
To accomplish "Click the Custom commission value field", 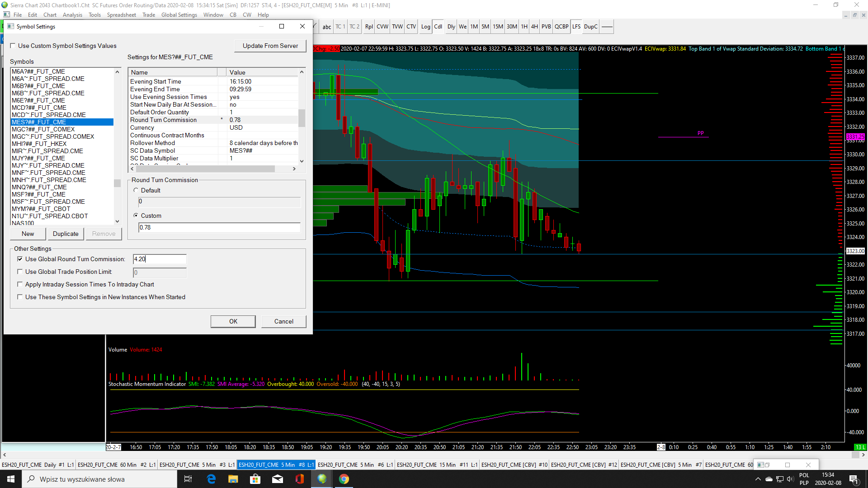I will 219,227.
